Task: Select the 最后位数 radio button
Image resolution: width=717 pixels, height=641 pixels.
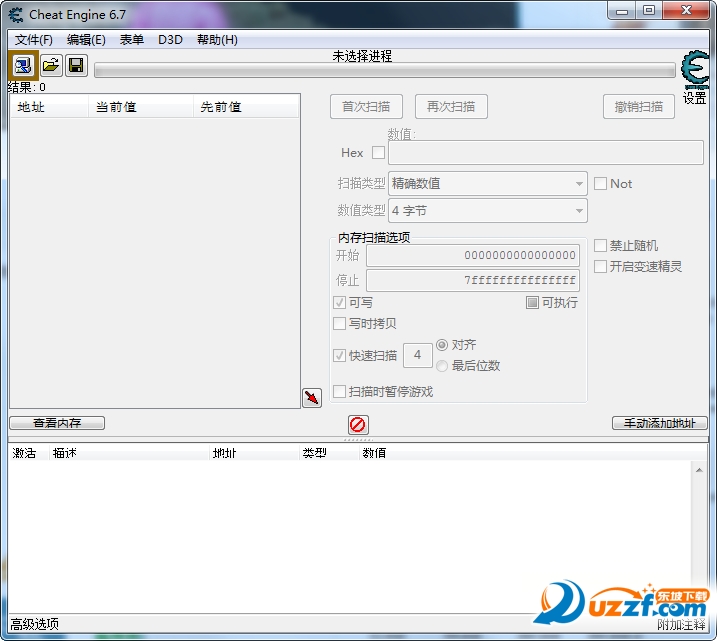Action: tap(442, 366)
